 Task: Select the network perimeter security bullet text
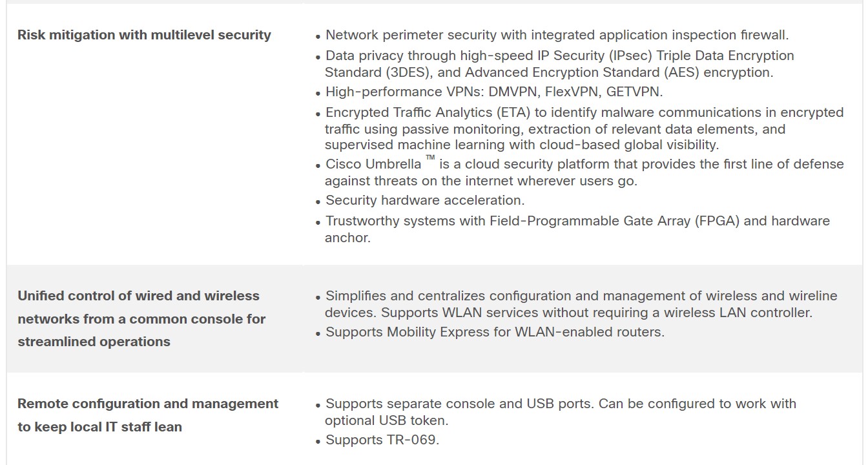point(557,35)
